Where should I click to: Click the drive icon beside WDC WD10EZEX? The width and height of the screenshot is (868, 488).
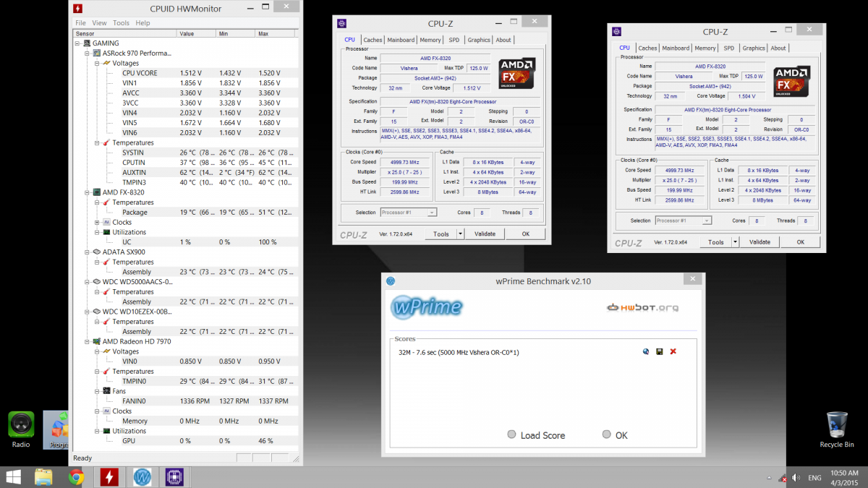[96, 312]
